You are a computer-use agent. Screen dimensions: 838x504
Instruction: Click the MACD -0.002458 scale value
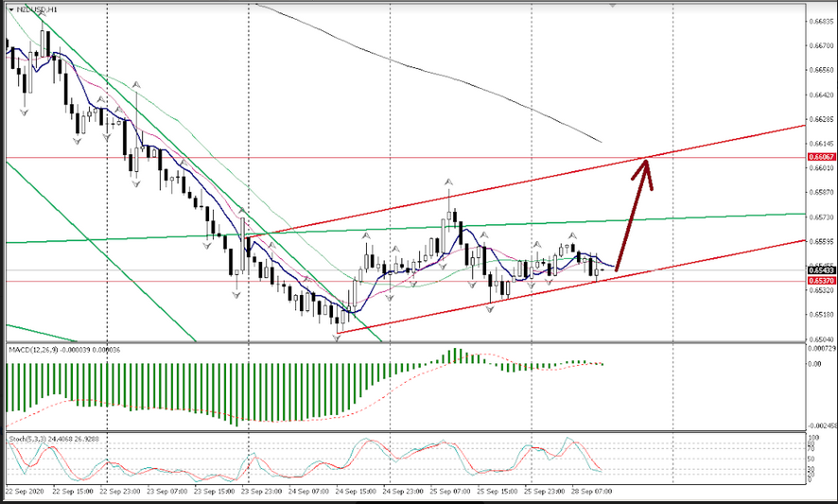(x=819, y=426)
